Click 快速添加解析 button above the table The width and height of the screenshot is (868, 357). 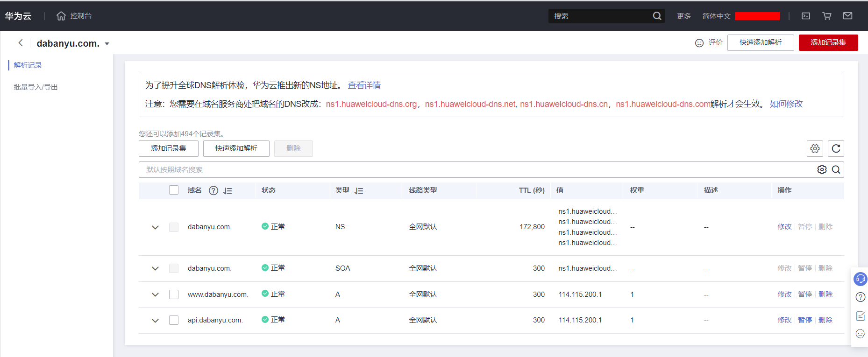pyautogui.click(x=236, y=148)
